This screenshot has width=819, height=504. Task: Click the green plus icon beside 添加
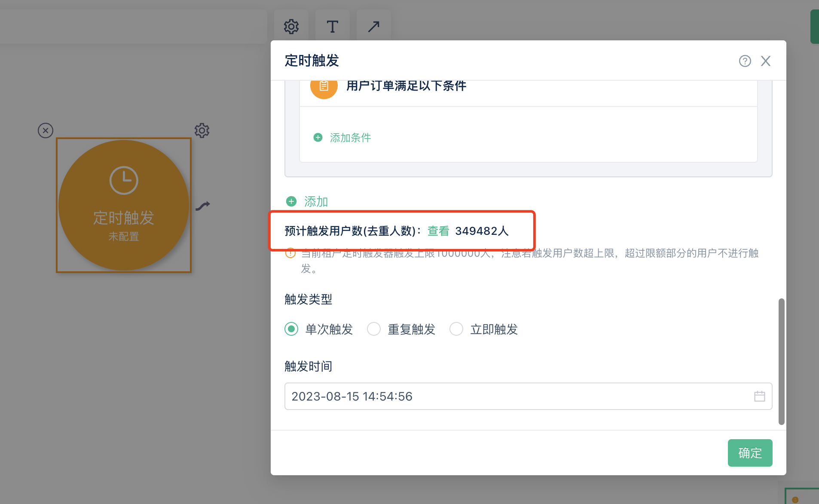(291, 201)
